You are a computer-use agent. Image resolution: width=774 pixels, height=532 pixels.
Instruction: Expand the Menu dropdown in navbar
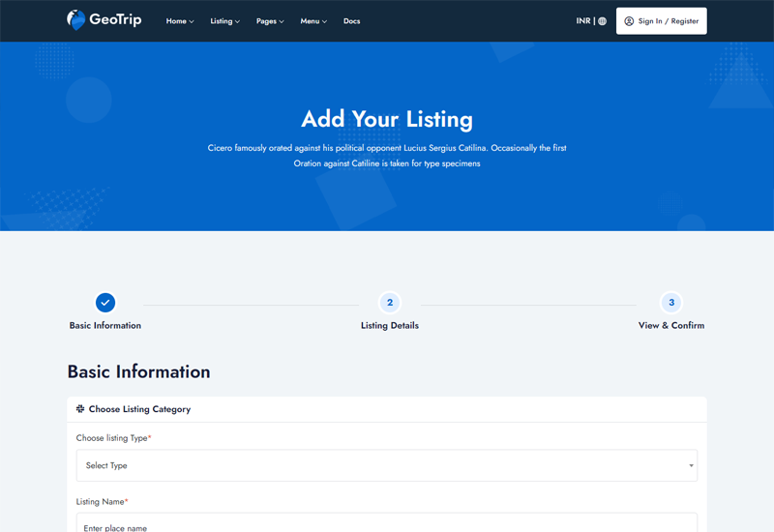click(313, 21)
